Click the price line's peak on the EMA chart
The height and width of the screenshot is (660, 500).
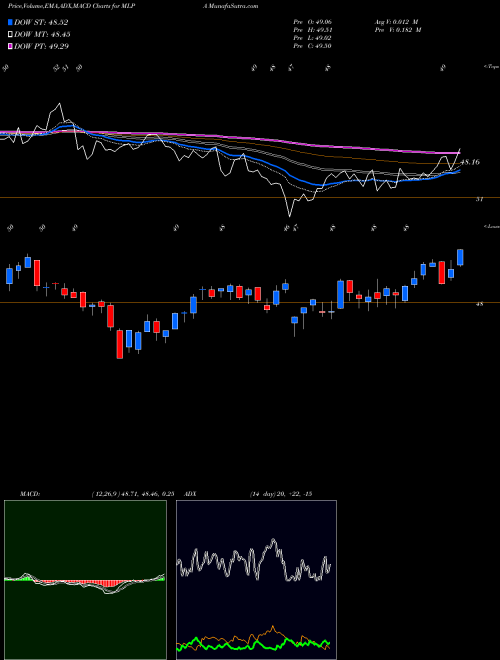click(59, 104)
